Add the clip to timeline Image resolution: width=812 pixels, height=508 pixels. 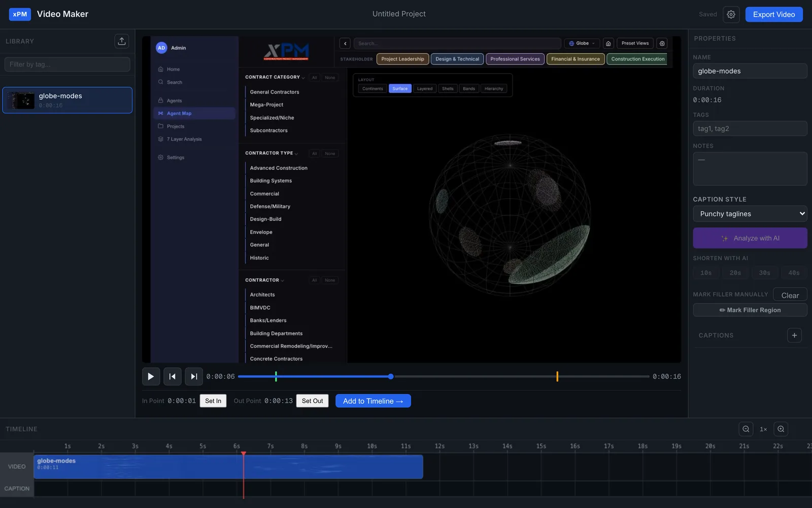373,401
